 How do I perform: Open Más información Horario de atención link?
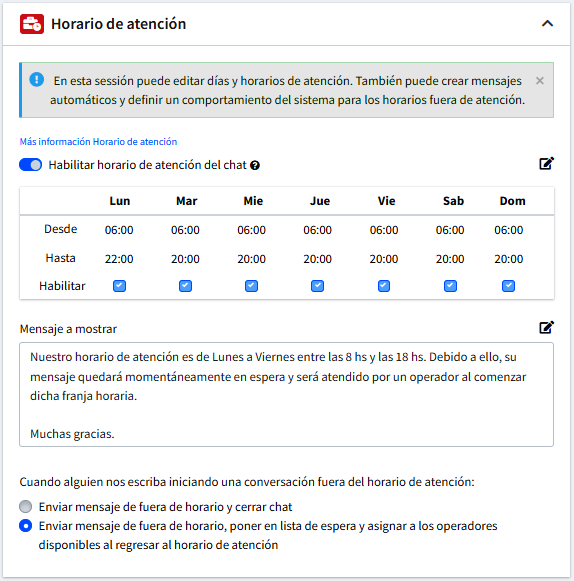click(98, 142)
